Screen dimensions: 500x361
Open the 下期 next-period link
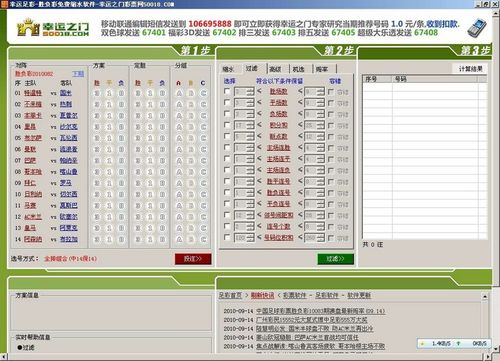point(78,74)
